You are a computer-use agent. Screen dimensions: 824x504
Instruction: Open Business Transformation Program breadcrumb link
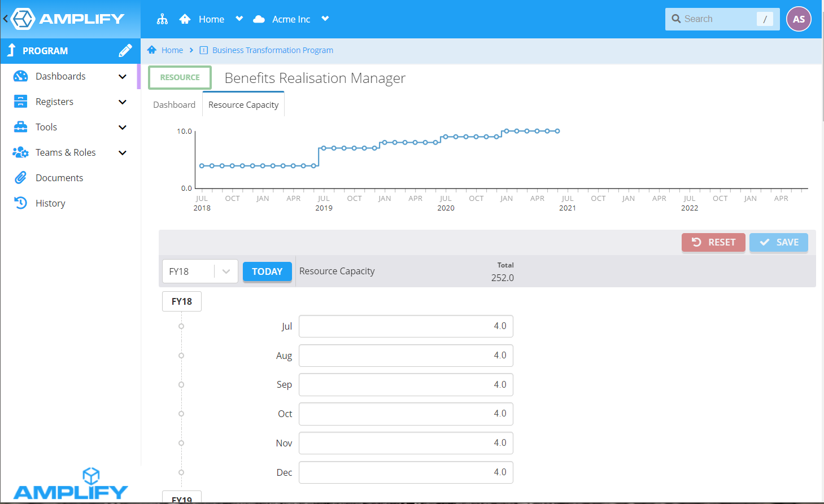click(273, 50)
